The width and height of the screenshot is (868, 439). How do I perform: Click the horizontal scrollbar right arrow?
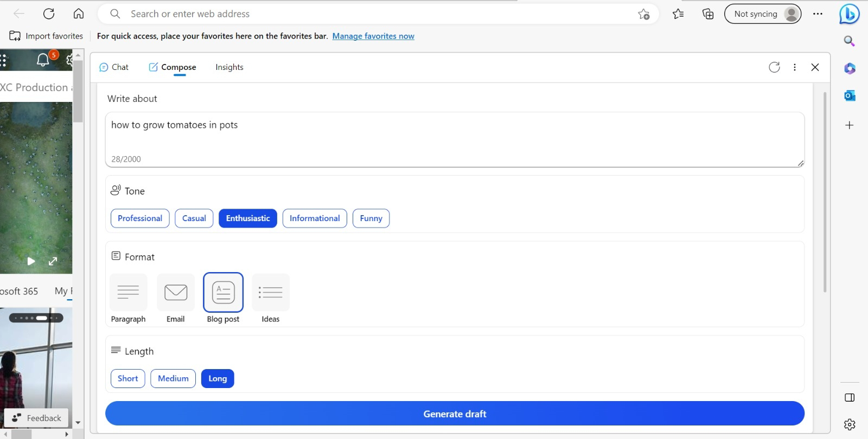[67, 434]
